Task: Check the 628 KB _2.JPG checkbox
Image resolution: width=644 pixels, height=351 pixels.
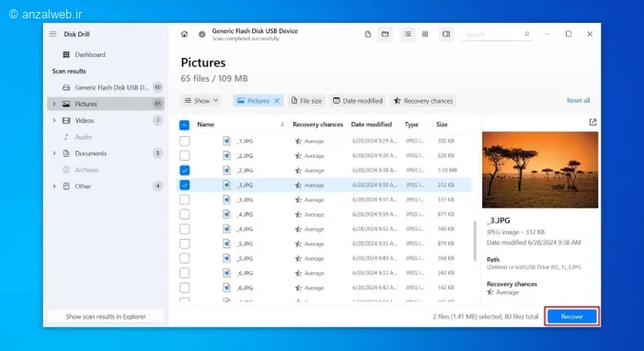Action: (185, 156)
